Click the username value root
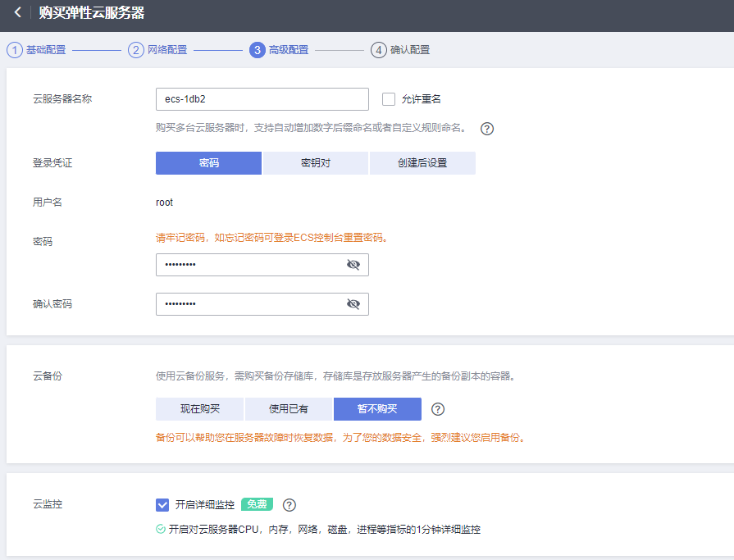734x560 pixels. (x=164, y=203)
